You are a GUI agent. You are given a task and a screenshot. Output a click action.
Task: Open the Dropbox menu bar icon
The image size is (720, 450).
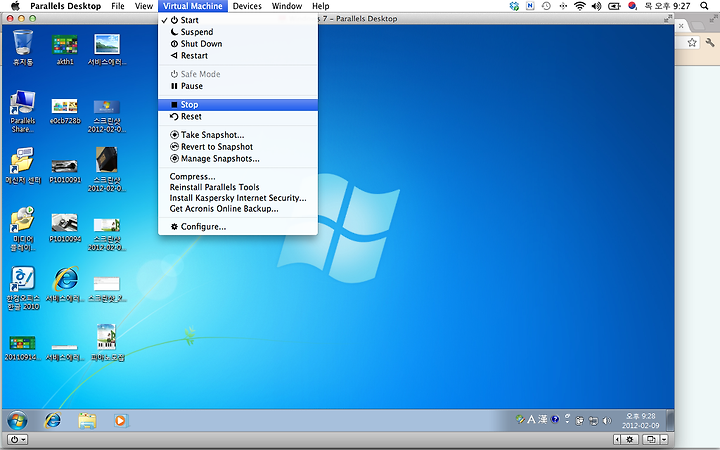(x=514, y=6)
